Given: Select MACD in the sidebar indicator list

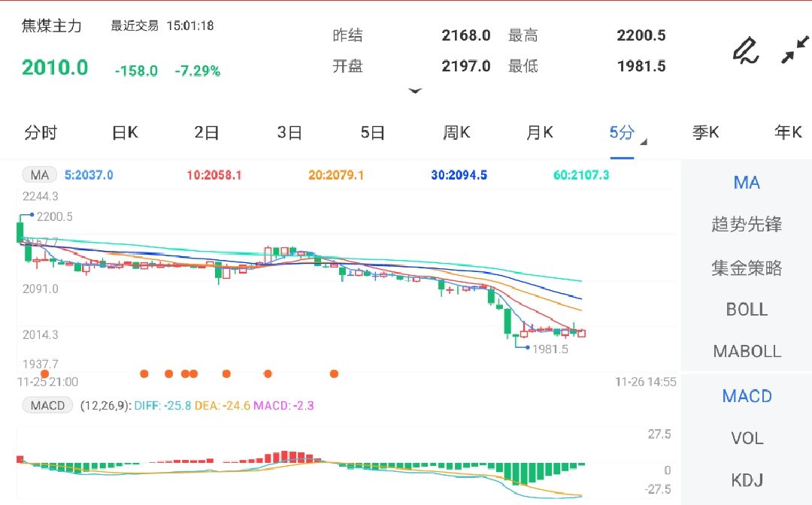Looking at the screenshot, I should click(x=746, y=396).
